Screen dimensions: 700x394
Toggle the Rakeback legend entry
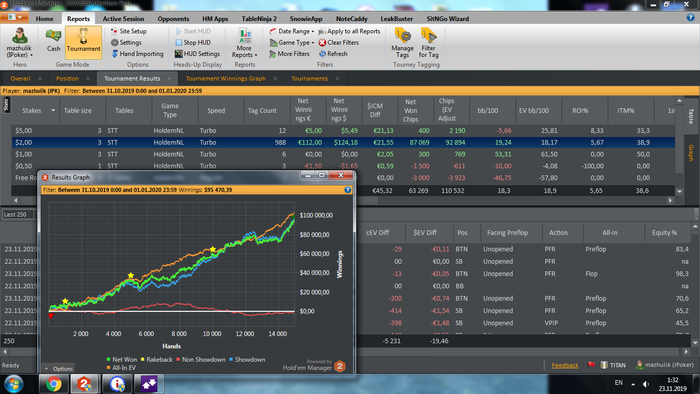156,359
